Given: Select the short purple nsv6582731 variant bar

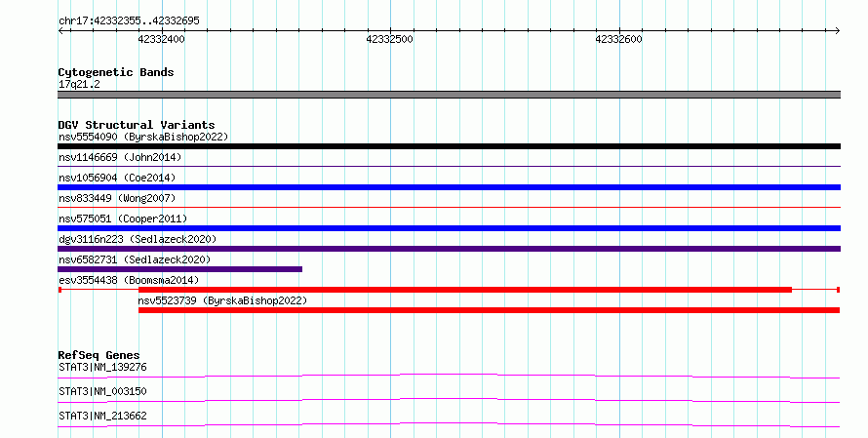Looking at the screenshot, I should tap(179, 269).
